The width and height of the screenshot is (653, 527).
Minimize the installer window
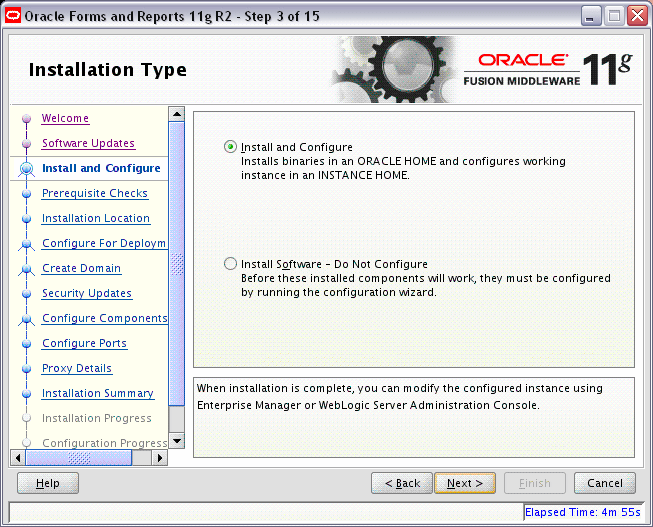(590, 16)
